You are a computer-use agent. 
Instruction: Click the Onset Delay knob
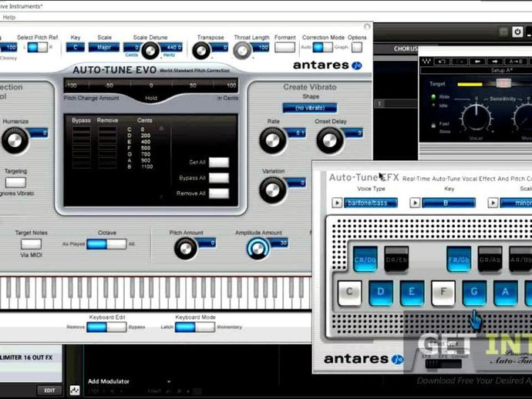329,141
